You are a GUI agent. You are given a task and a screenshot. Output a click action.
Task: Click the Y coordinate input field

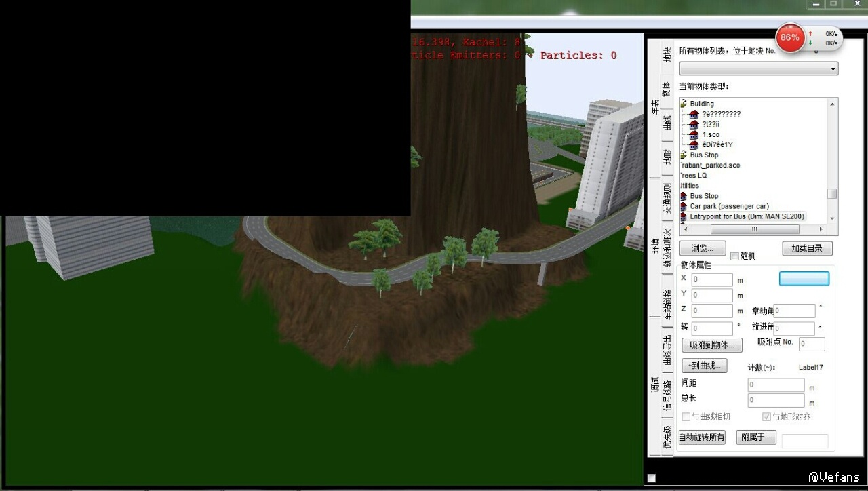(712, 295)
